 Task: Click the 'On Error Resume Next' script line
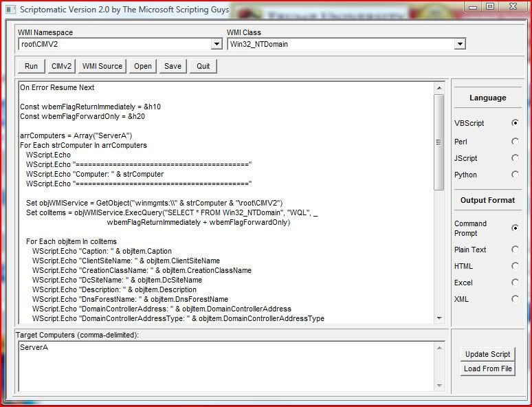[57, 87]
